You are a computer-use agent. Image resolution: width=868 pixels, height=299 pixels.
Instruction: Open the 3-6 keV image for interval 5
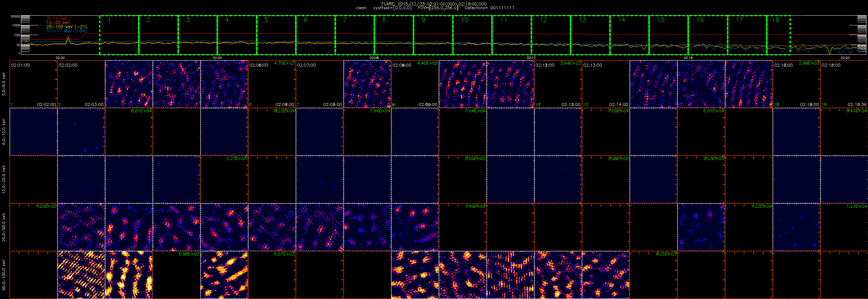coord(224,84)
